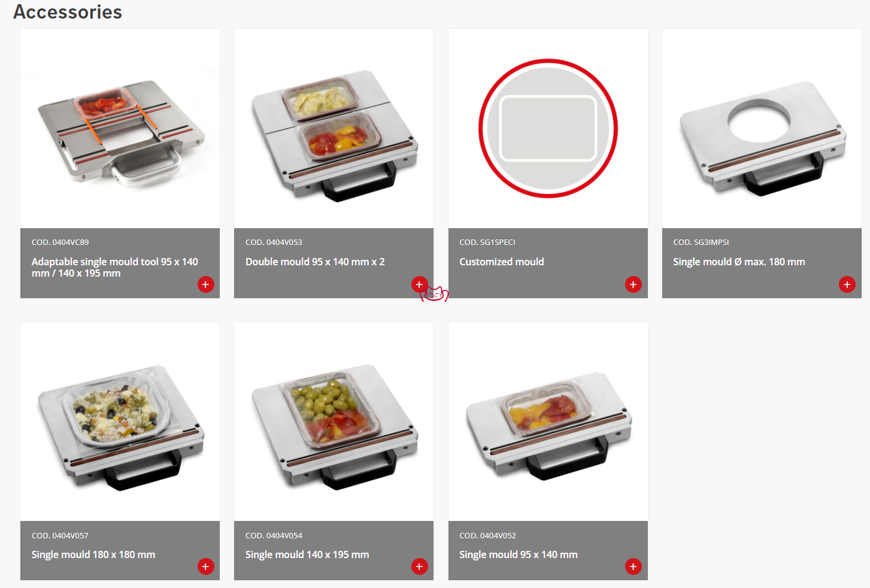Click plus icon on Single mould 180 x 180
The width and height of the screenshot is (870, 588).
tap(205, 566)
